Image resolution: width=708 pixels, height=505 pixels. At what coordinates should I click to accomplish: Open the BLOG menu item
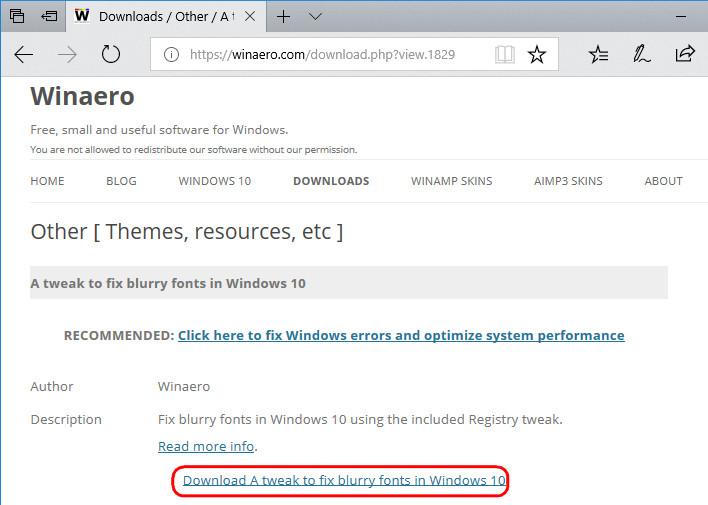(121, 181)
